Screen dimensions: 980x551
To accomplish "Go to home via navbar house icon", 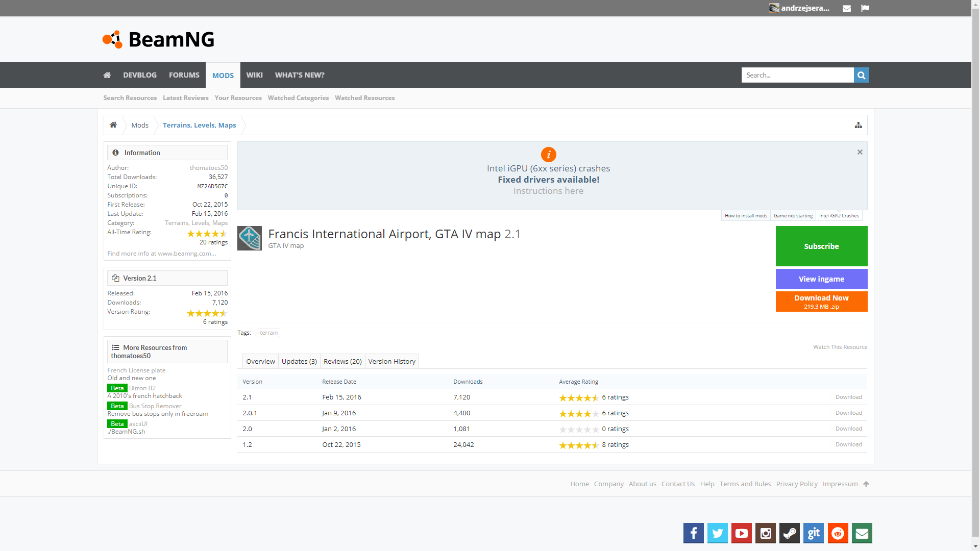I will coord(107,75).
